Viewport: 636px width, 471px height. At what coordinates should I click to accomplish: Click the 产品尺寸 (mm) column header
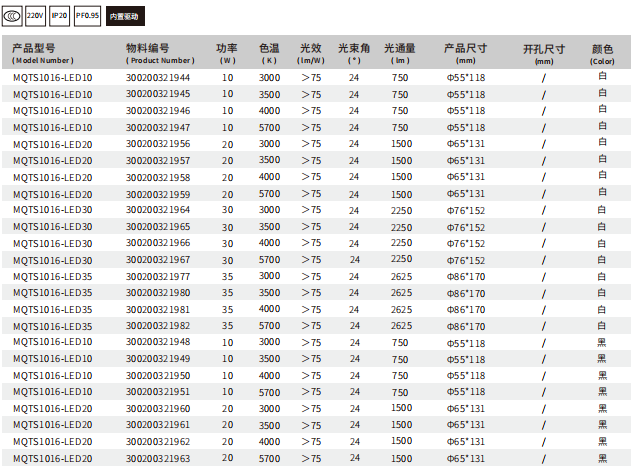point(465,53)
